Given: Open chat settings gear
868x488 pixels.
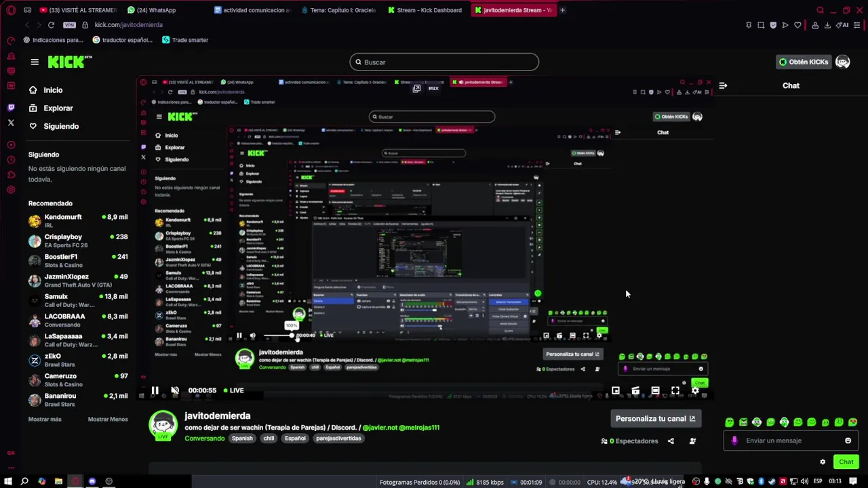Looking at the screenshot, I should click(823, 462).
